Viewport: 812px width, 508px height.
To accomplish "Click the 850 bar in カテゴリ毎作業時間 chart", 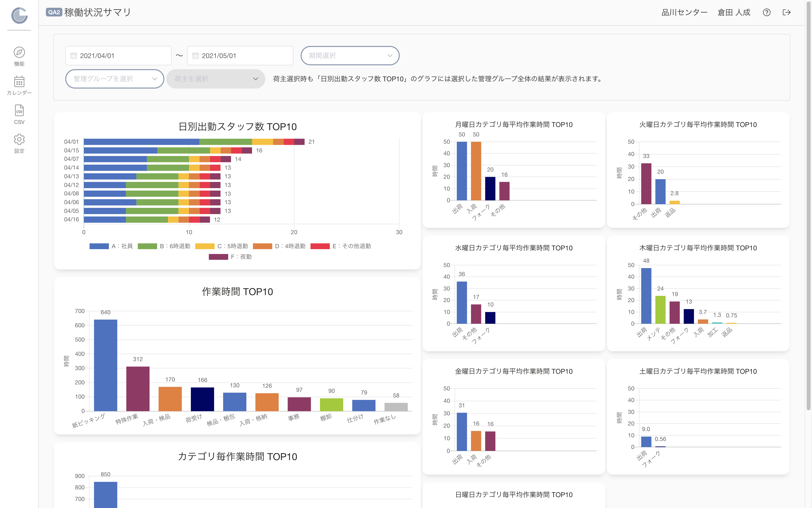I will [105, 495].
